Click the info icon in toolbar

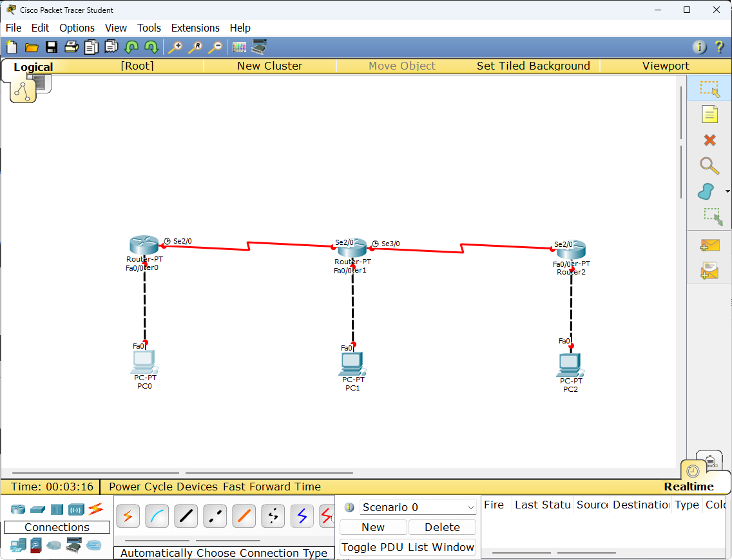coord(699,46)
